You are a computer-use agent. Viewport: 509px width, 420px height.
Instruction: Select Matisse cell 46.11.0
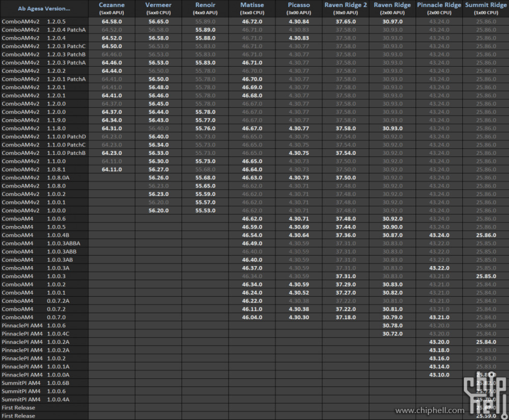click(252, 310)
